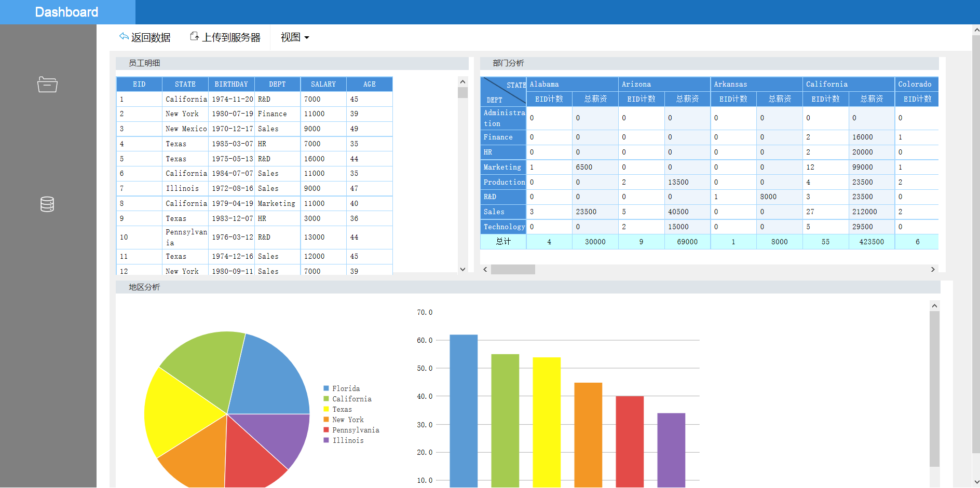This screenshot has height=488, width=980.
Task: Click the 员工明细 panel title
Action: click(144, 63)
